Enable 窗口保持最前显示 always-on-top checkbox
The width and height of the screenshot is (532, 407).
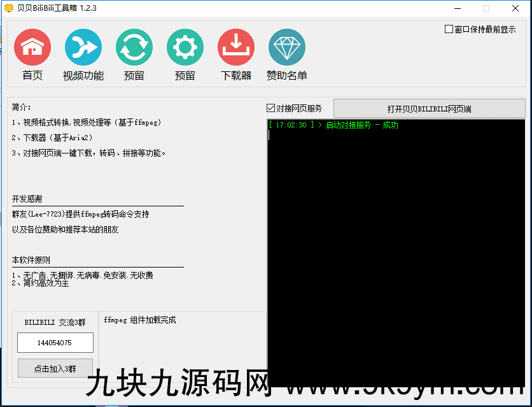[449, 29]
